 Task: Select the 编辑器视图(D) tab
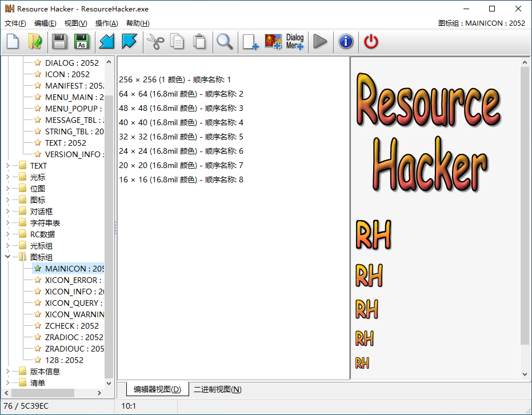coord(158,389)
